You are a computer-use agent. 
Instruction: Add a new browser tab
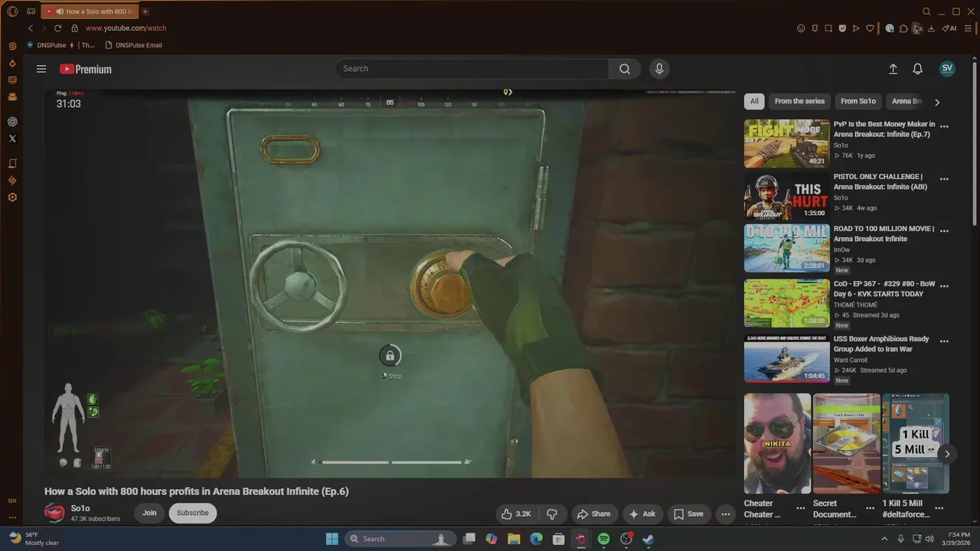pyautogui.click(x=145, y=11)
